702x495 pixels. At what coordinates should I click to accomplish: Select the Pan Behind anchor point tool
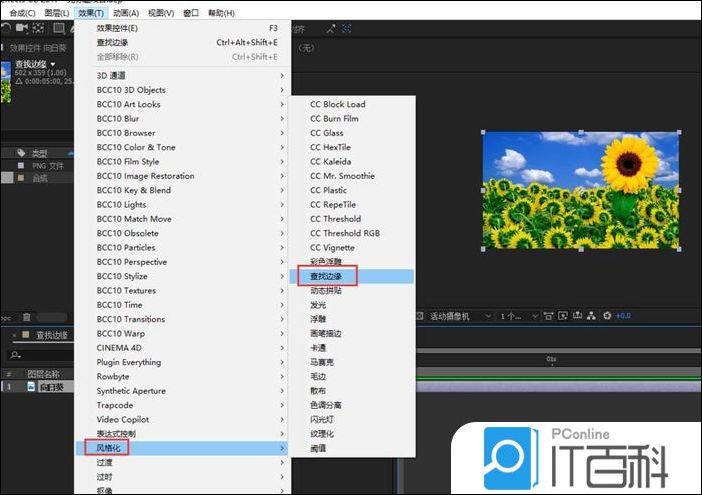coord(39,28)
